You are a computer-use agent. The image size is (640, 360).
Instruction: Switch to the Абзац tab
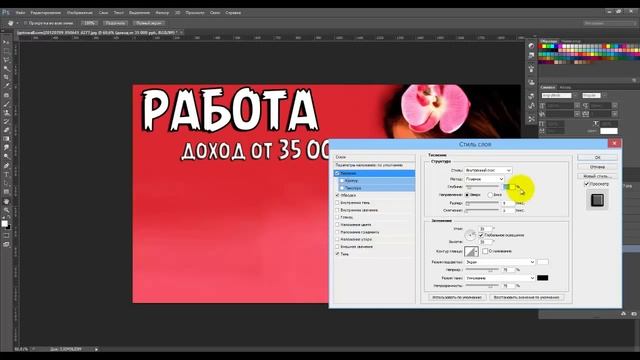(x=565, y=87)
